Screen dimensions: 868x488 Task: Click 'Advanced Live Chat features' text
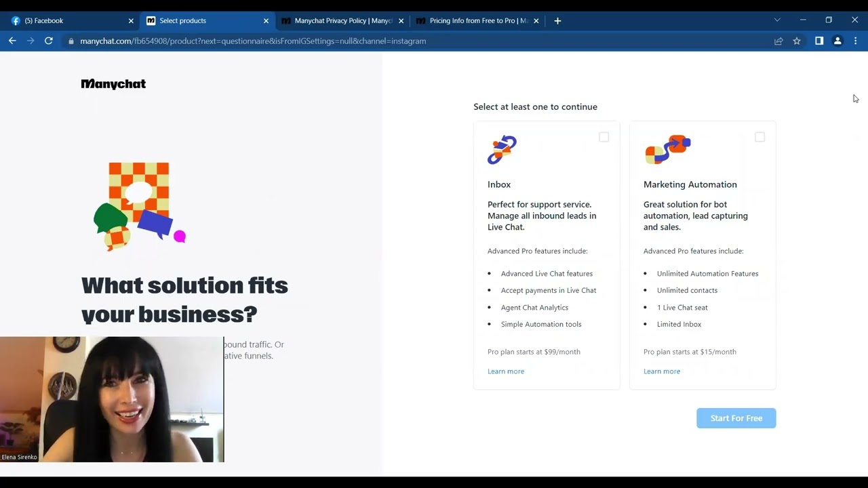coord(547,274)
